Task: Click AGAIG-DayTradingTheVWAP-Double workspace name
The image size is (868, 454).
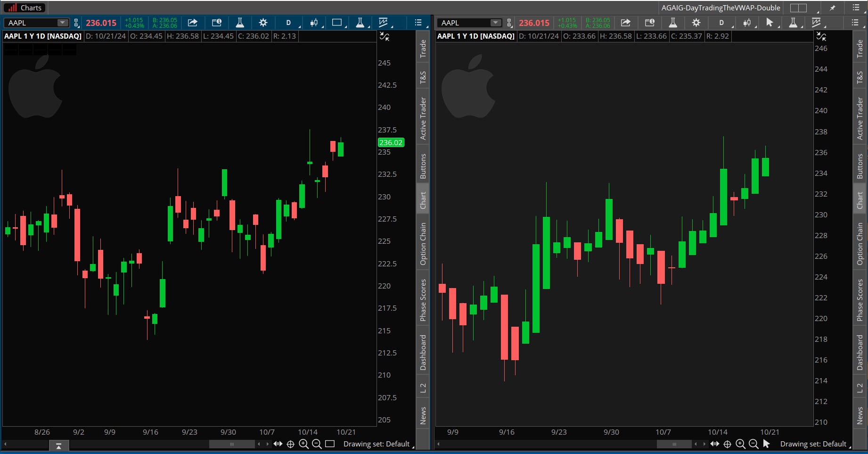Action: coord(721,8)
